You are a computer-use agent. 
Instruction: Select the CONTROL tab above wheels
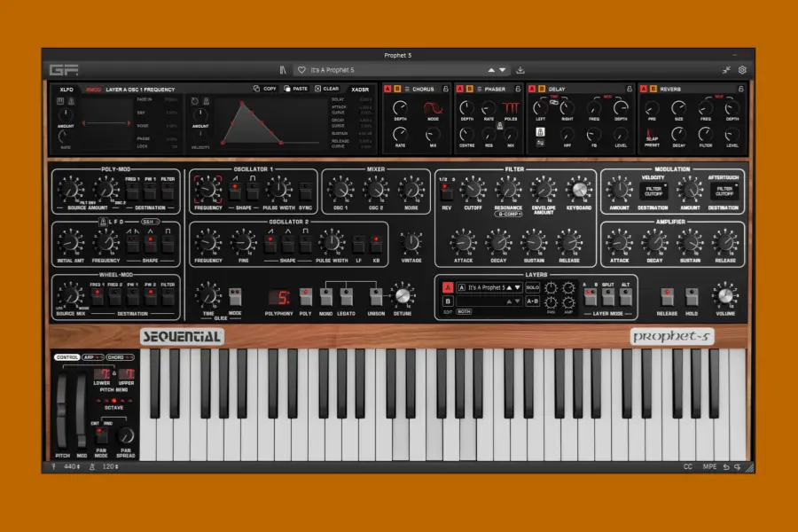(67, 357)
